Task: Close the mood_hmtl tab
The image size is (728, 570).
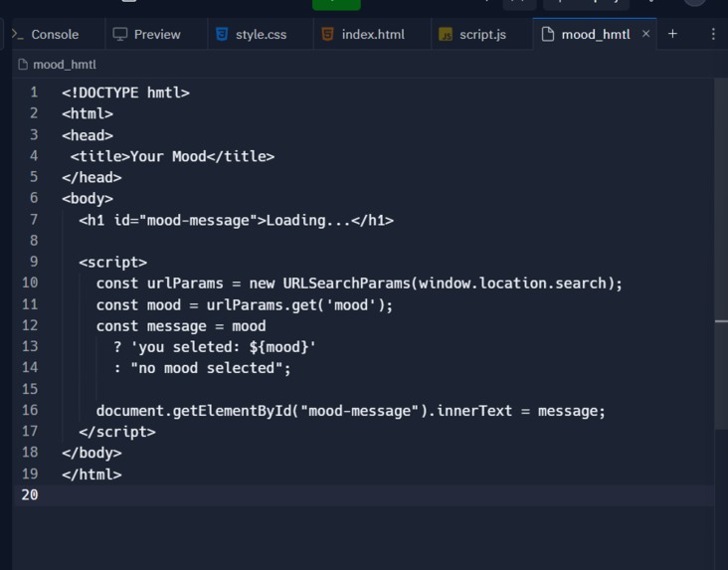Action: tap(645, 34)
